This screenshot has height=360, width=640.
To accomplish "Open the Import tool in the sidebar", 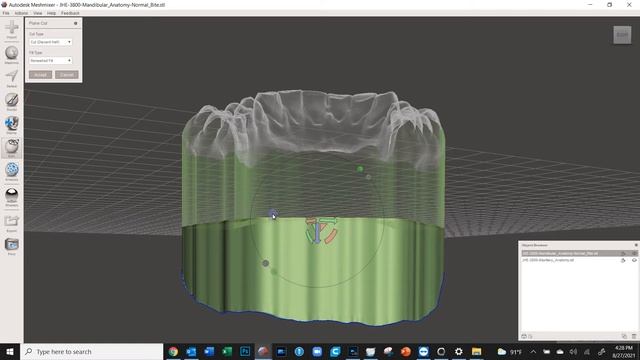I will (x=11, y=30).
